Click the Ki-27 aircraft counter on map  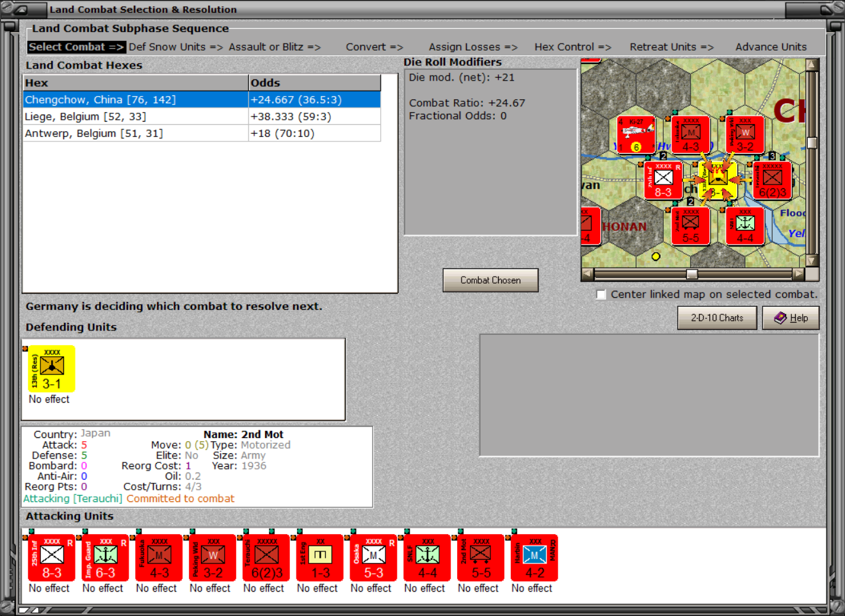[636, 135]
